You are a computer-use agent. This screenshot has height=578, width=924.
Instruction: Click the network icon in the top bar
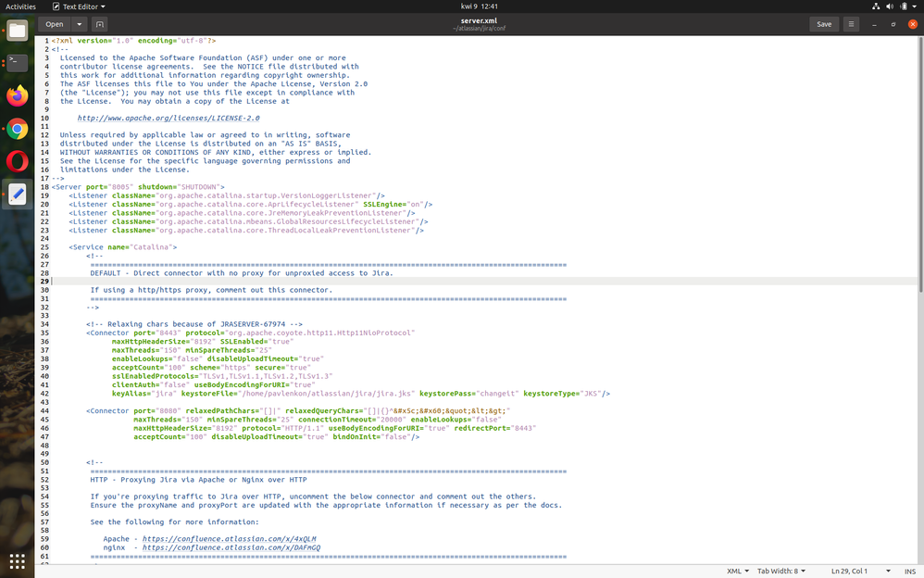coord(876,6)
